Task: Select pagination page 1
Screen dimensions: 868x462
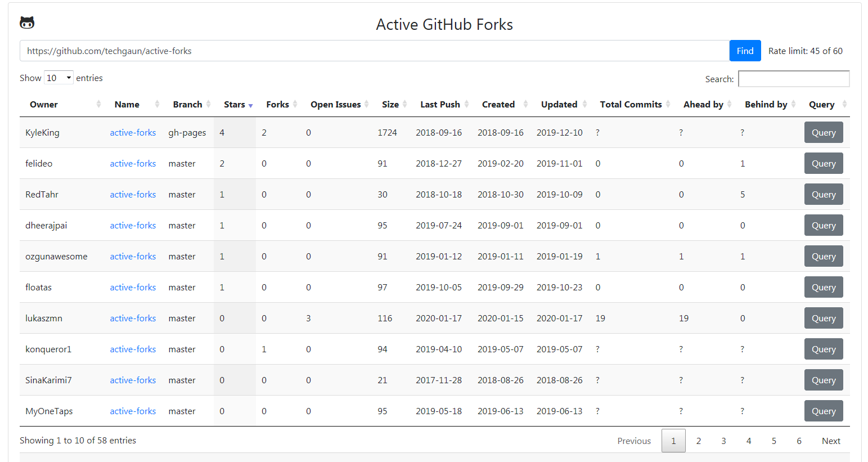Action: (673, 441)
